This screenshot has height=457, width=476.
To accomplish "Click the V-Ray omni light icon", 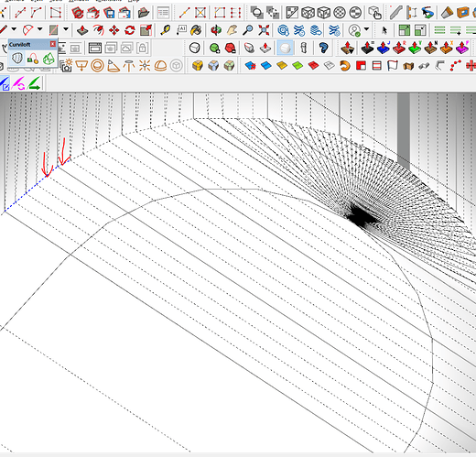I will click(x=145, y=66).
